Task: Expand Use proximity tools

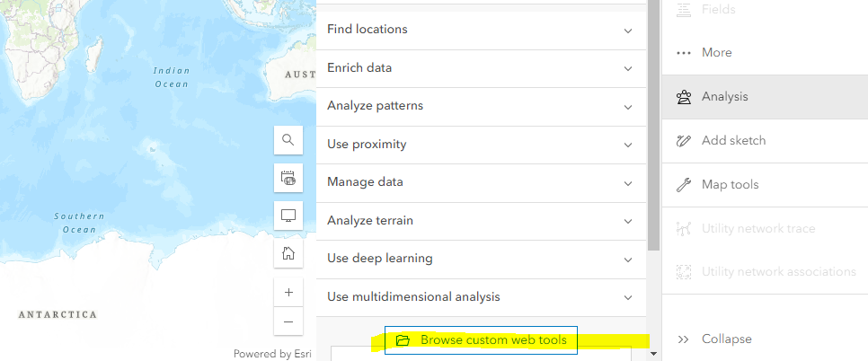Action: point(628,145)
